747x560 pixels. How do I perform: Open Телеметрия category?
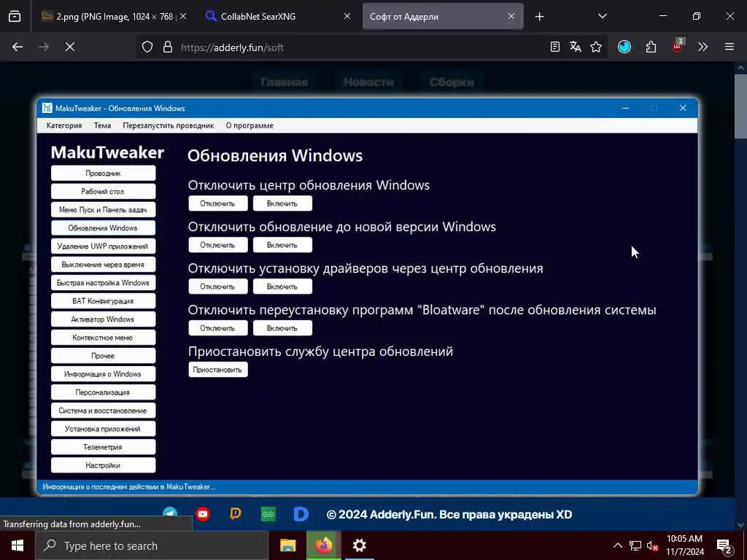click(104, 447)
